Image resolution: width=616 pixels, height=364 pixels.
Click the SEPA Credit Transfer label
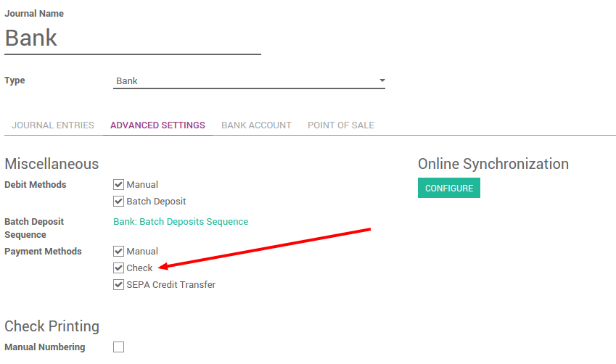point(171,285)
